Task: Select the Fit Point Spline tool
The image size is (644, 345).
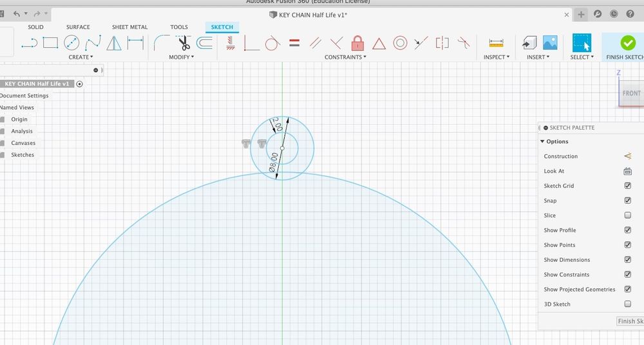Action: click(93, 43)
